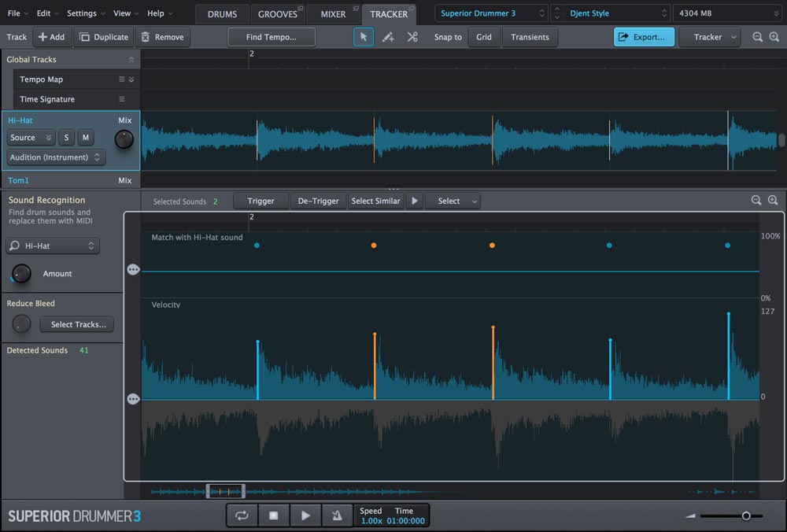787x532 pixels.
Task: Duplicate the selected track
Action: 105,37
